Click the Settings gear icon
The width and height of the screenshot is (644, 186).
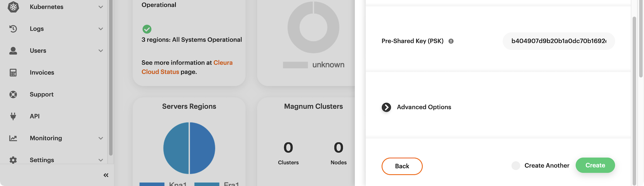pos(13,160)
